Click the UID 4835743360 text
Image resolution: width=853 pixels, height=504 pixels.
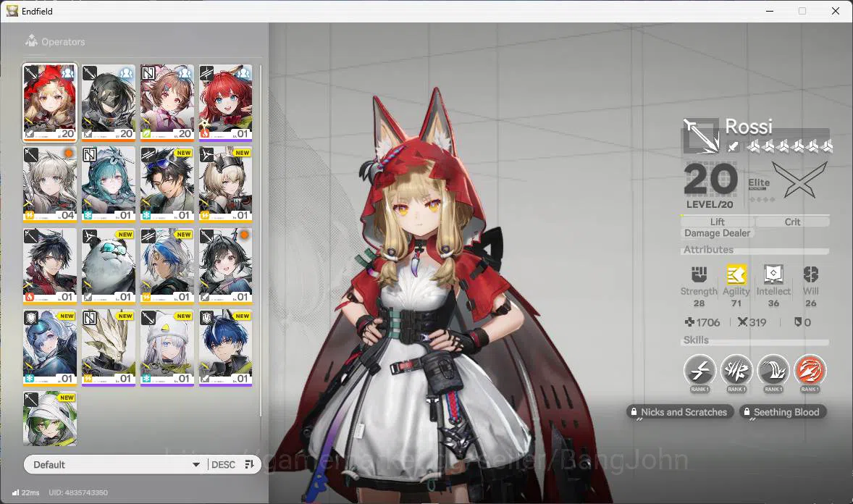click(78, 492)
